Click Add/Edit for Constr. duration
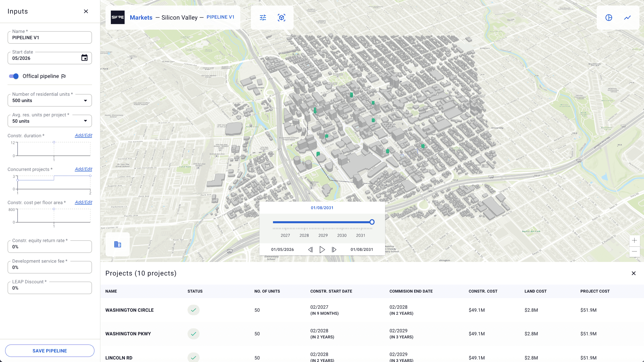Screen dimensions: 644x362 pos(83,135)
